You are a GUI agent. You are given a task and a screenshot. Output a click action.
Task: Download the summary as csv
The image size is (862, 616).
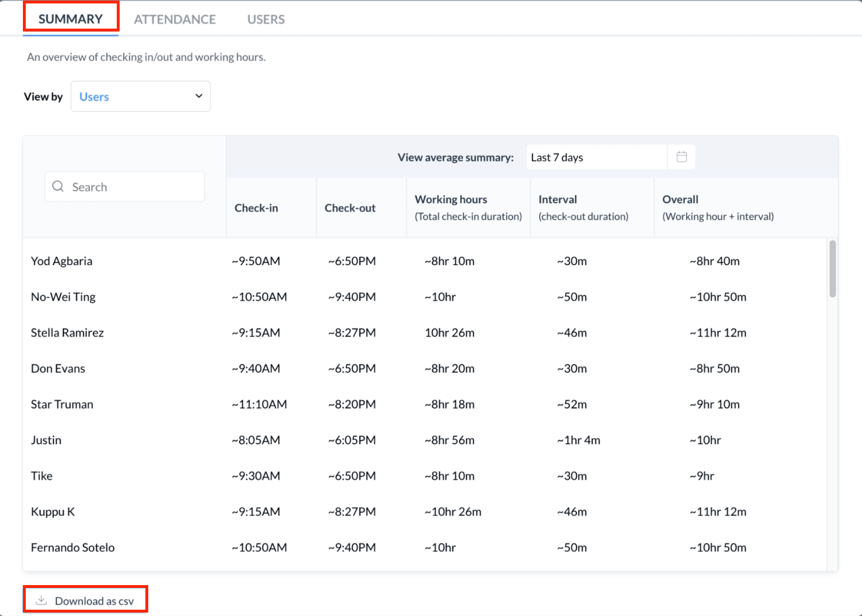[94, 601]
